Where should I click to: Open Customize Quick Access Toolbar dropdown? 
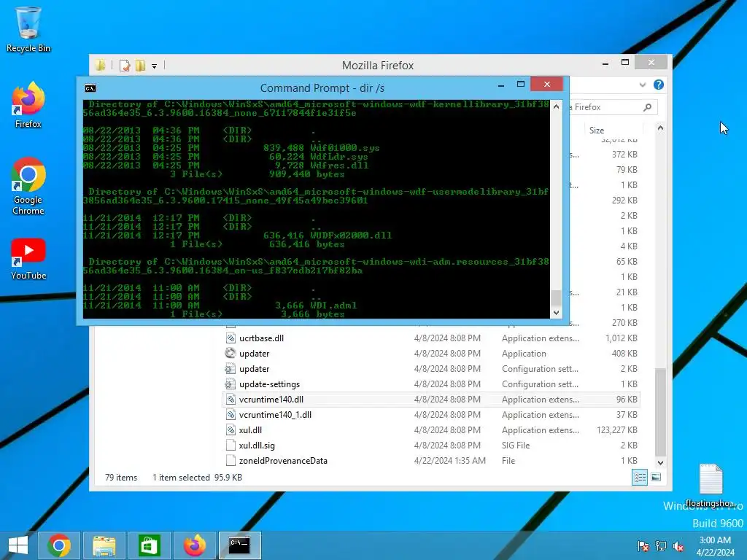(x=155, y=66)
